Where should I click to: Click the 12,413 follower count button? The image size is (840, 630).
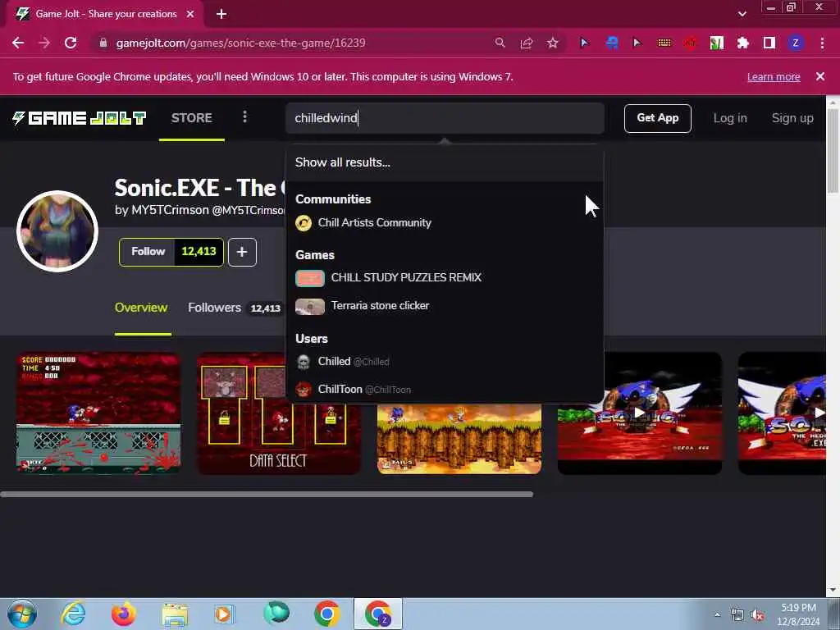tap(199, 252)
